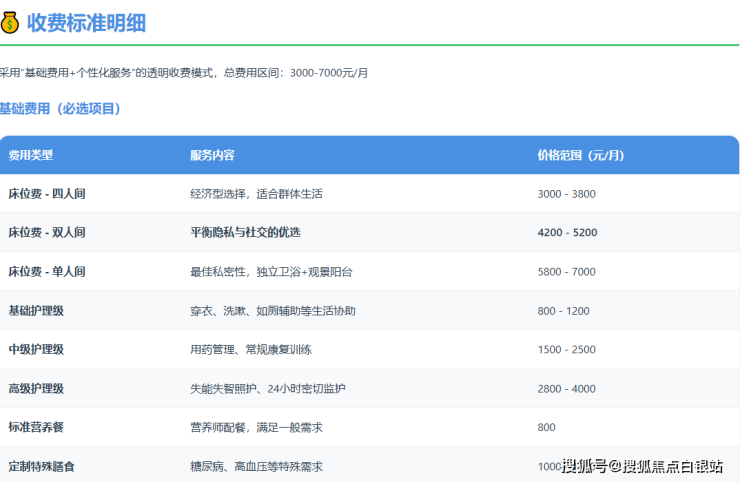740x482 pixels.
Task: Select the 定制特殊膳食 row label
Action: tap(42, 466)
